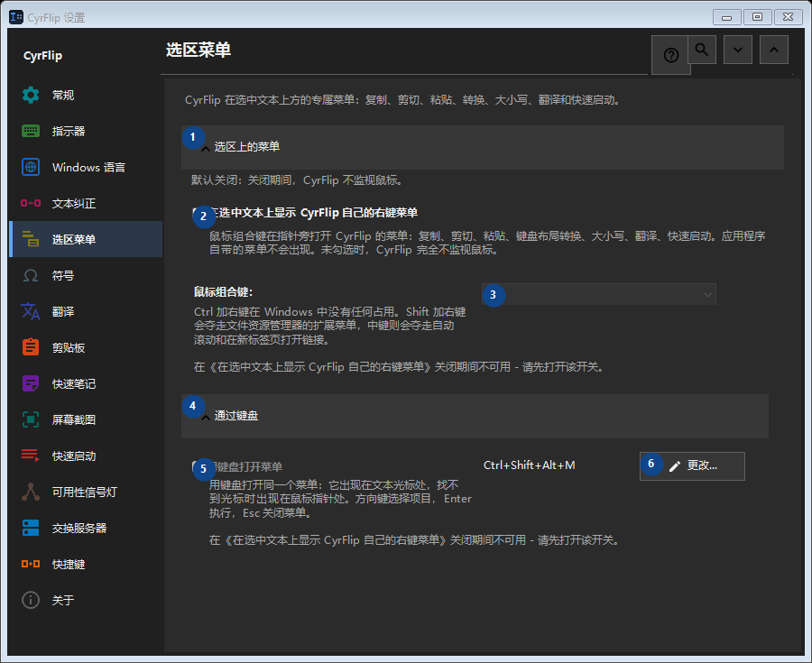Collapse the 选区上的菜单 section
This screenshot has height=663, width=812.
tap(482, 148)
